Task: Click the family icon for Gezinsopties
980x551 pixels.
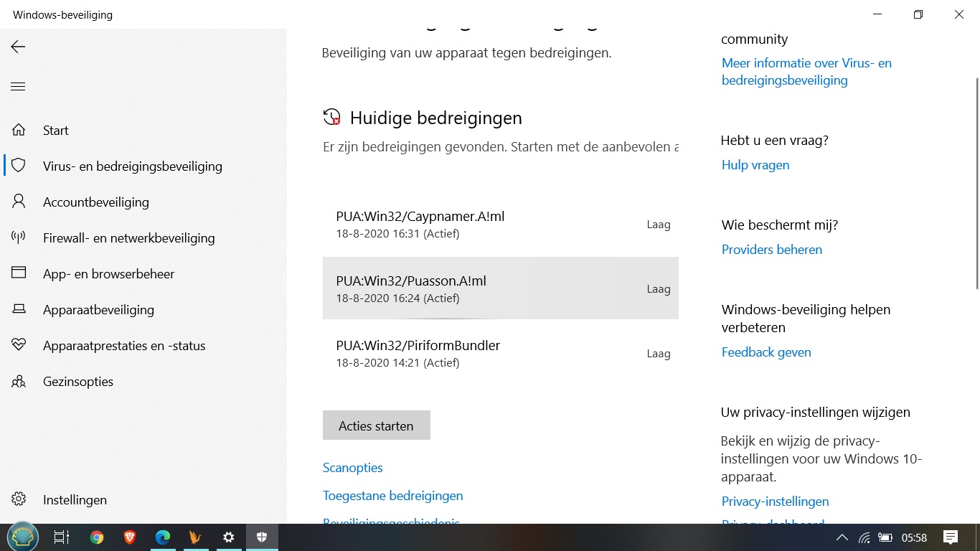Action: [19, 381]
